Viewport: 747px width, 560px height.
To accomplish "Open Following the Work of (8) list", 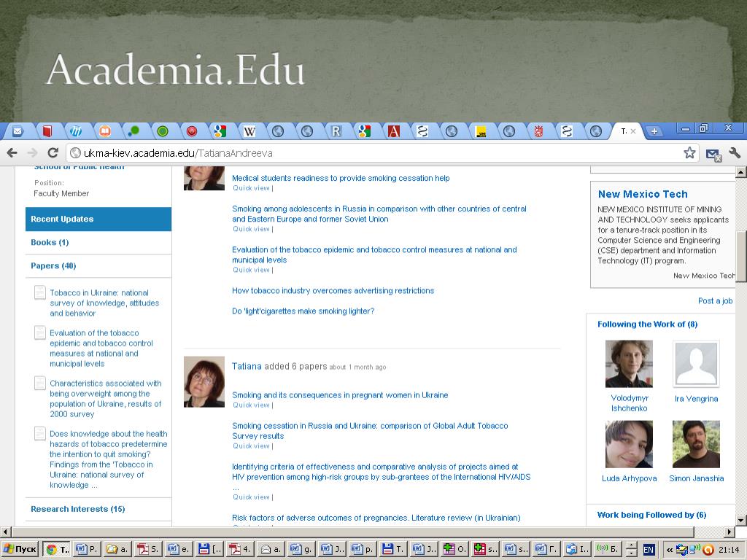I will pos(648,324).
